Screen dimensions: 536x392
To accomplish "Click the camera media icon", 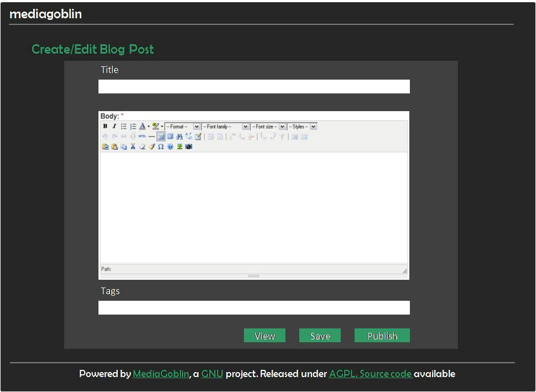I will pos(189,147).
